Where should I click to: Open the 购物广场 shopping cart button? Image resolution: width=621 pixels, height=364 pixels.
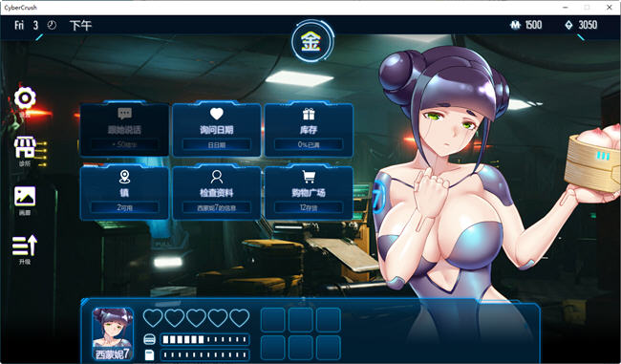coord(309,192)
